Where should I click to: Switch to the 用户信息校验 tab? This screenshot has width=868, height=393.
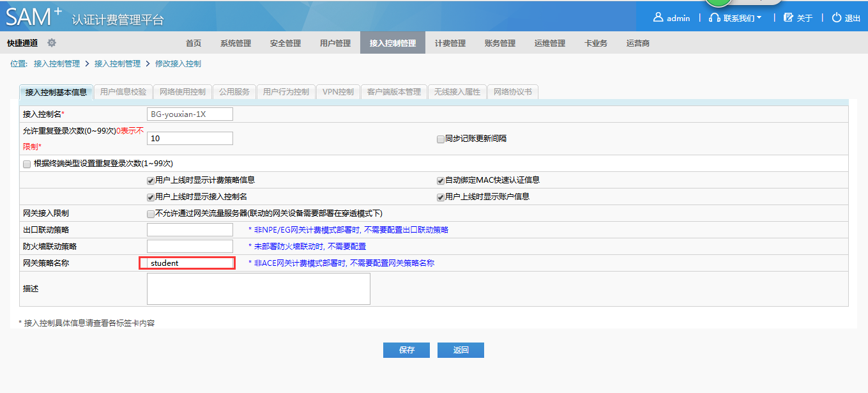click(123, 92)
